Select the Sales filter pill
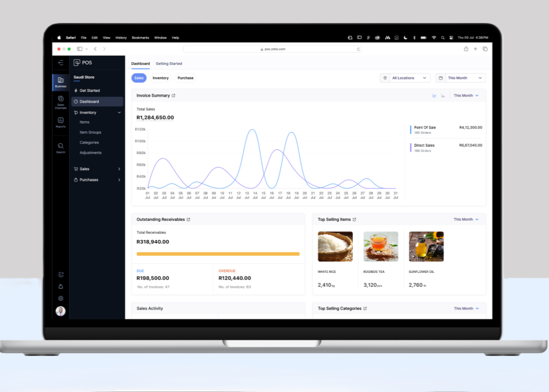Viewport: 549px width, 392px height. 139,78
